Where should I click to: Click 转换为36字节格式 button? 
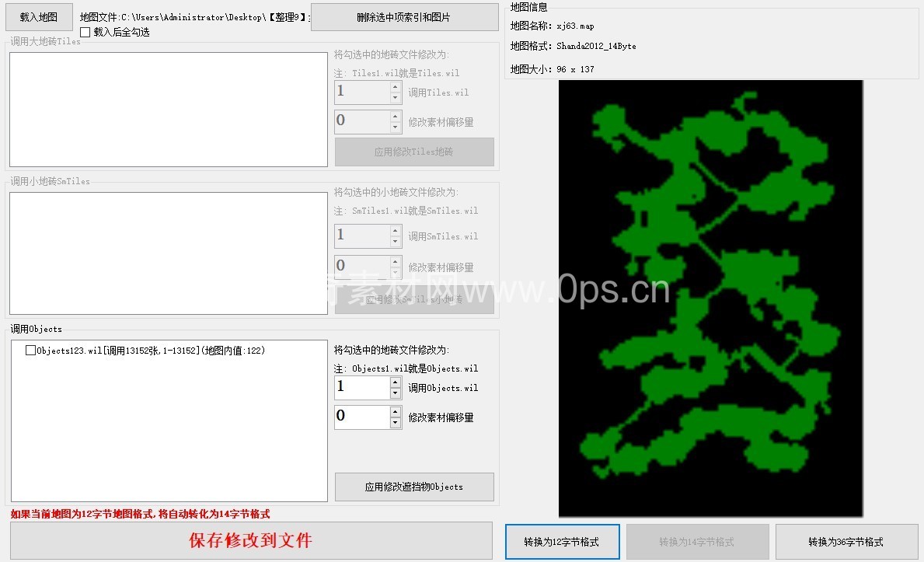point(846,542)
